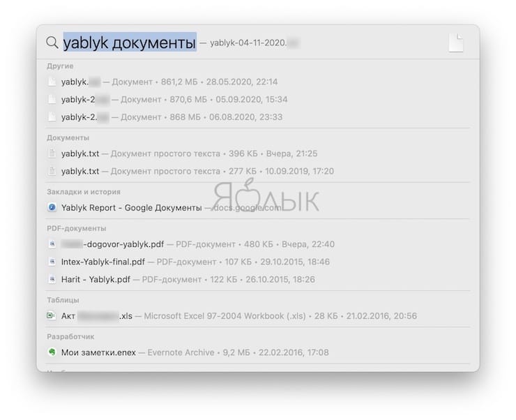
Task: Click the 'Другие' section header
Action: tap(60, 66)
